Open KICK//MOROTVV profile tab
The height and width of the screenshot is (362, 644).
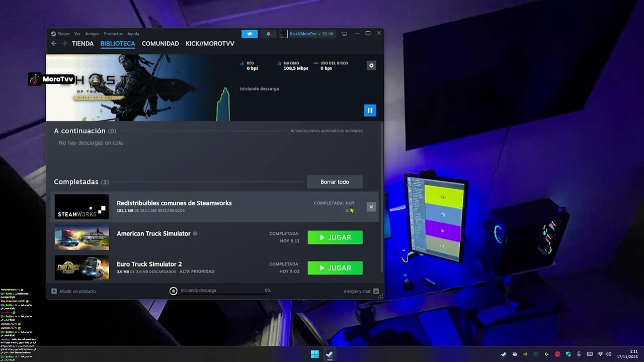click(x=210, y=44)
